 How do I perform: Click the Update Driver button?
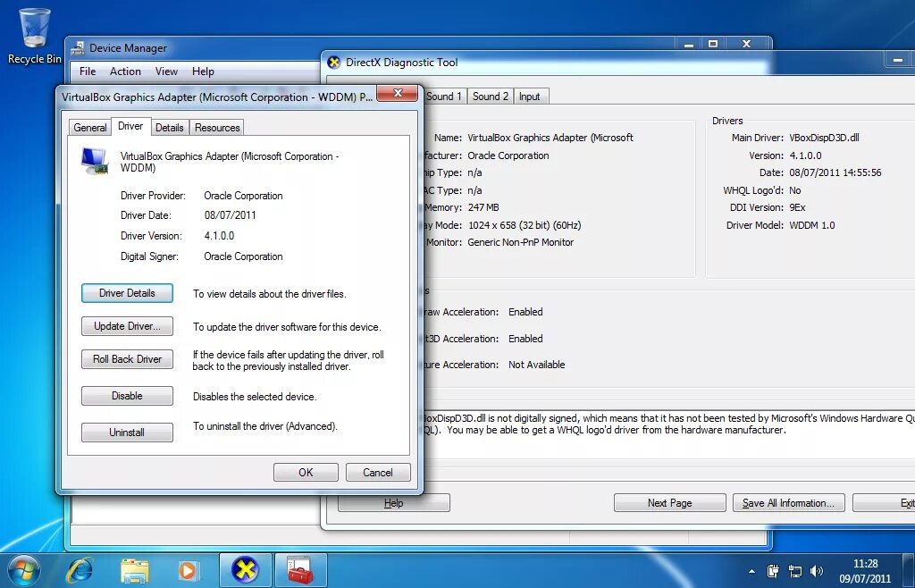pos(127,326)
